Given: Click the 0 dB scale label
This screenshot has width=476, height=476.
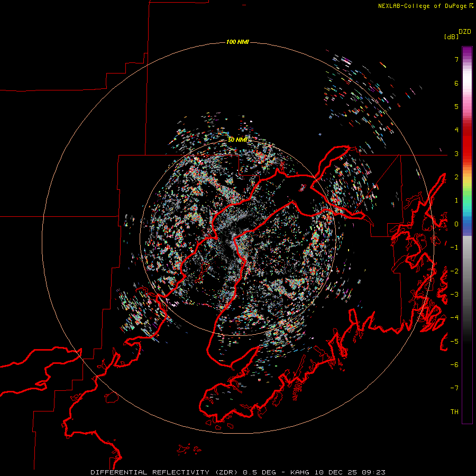Looking at the screenshot, I should tap(456, 224).
